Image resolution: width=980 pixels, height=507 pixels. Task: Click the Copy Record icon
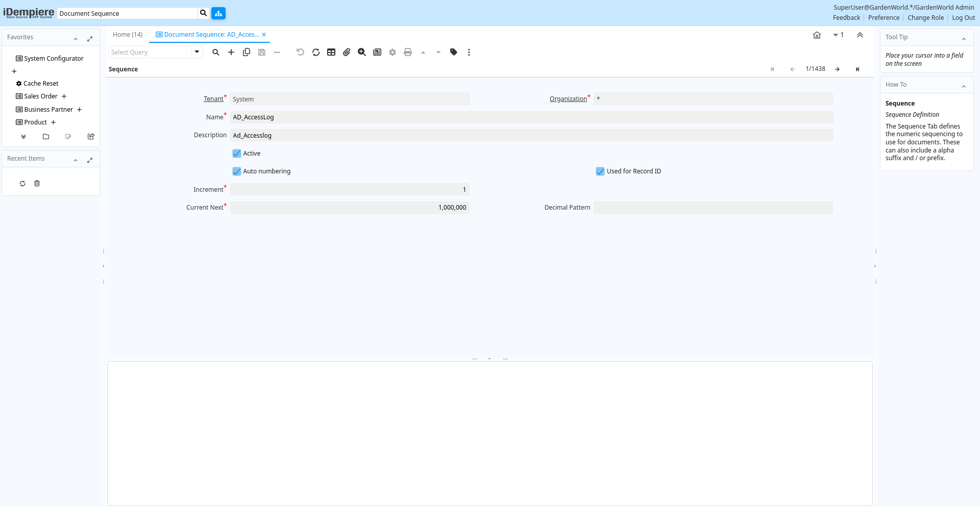247,52
